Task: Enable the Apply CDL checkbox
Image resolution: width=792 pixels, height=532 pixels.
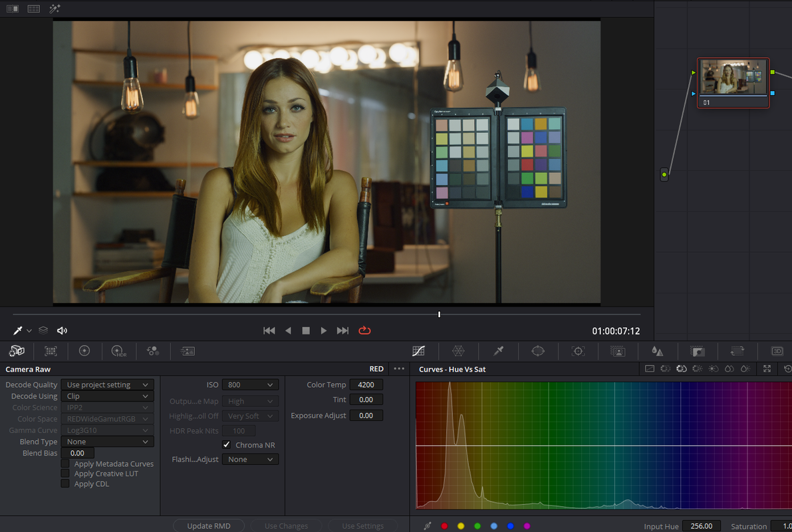Action: tap(65, 483)
